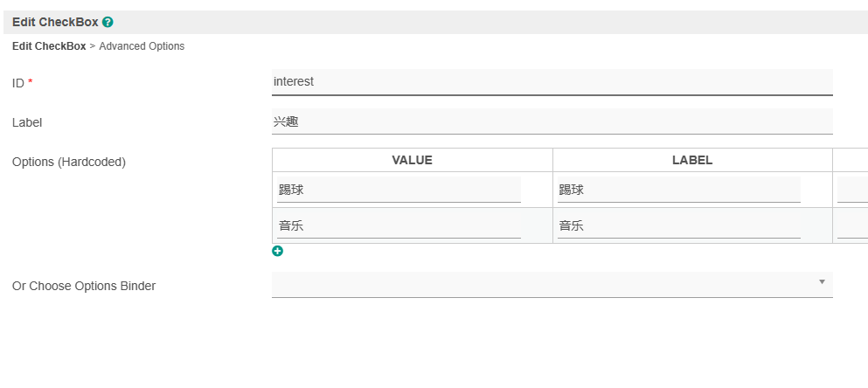Open the Options Binder dropdown
The height and width of the screenshot is (388, 868).
point(552,284)
